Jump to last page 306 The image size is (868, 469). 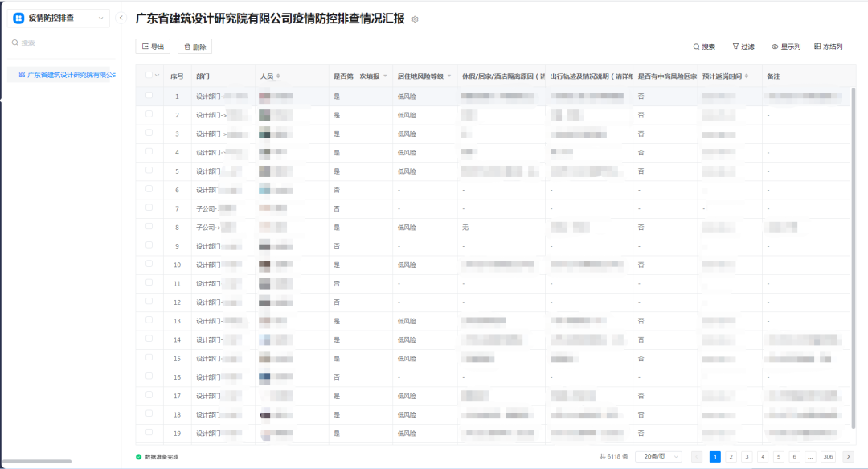pos(828,457)
